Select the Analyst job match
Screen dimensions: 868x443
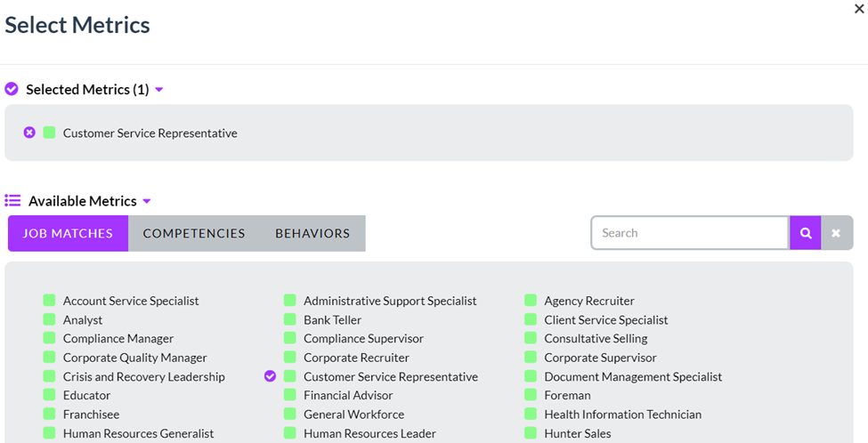click(83, 319)
